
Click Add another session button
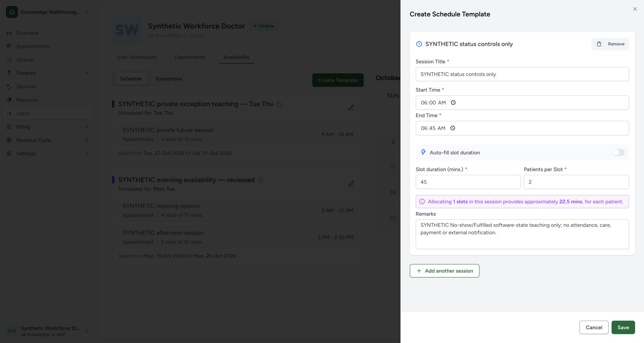click(x=445, y=271)
